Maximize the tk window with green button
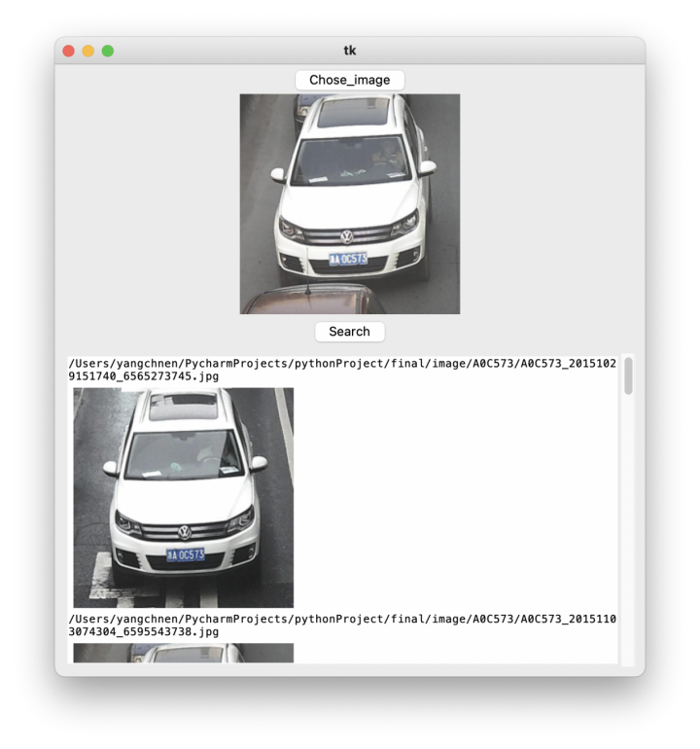The width and height of the screenshot is (700, 749). pyautogui.click(x=108, y=51)
